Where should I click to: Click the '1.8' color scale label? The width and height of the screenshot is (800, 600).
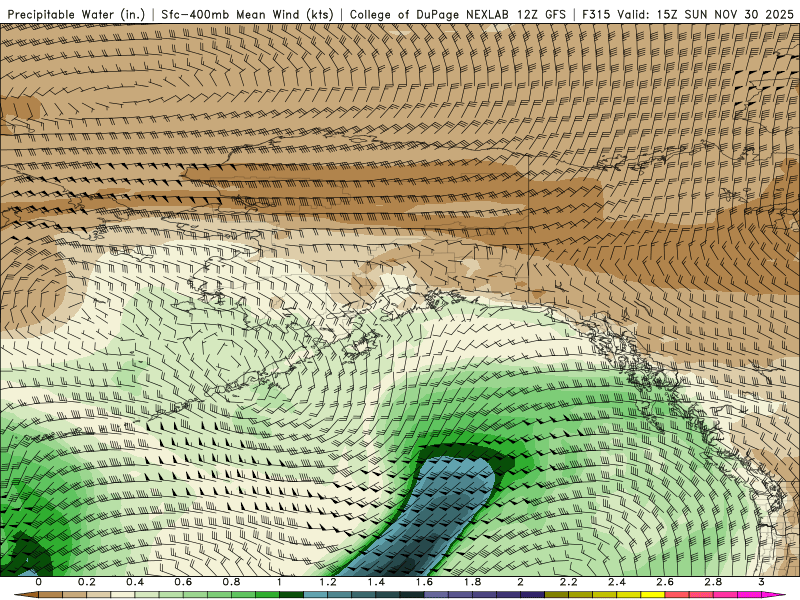[x=472, y=582]
